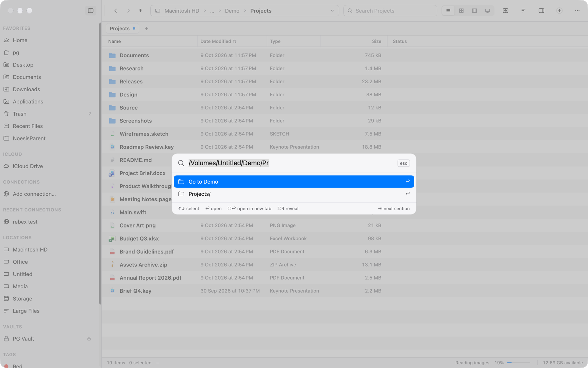
Task: Toggle the sidebar panel icon
Action: (91, 11)
